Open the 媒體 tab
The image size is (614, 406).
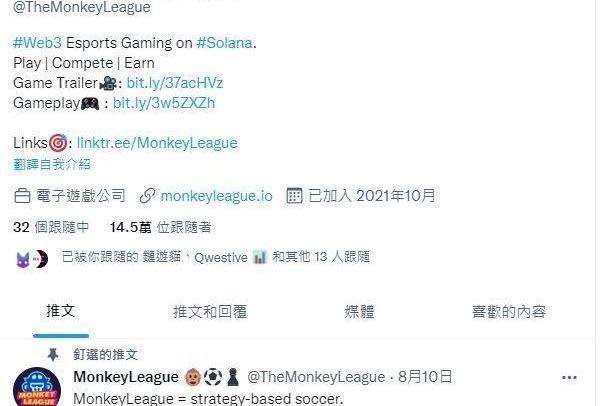click(x=359, y=312)
